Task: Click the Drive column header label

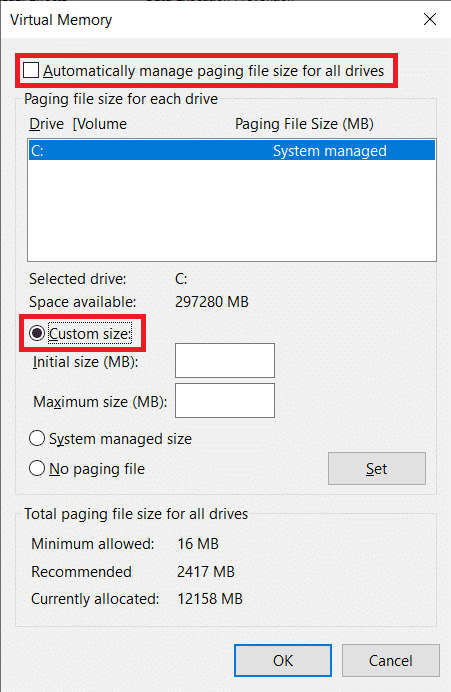Action: click(46, 124)
